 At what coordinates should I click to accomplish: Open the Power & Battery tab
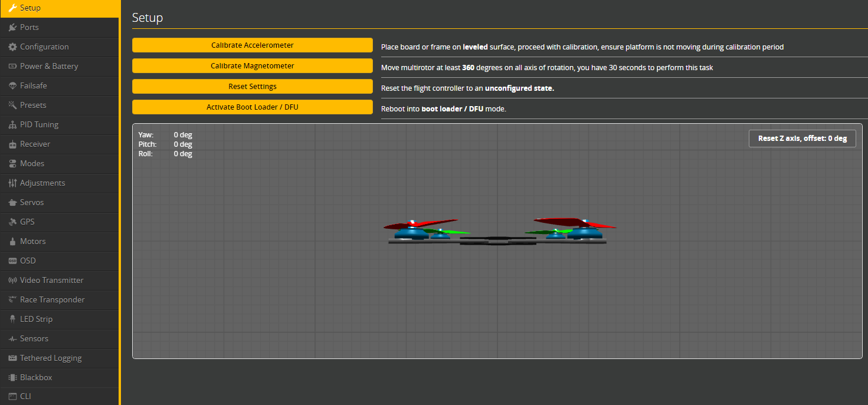pyautogui.click(x=49, y=67)
